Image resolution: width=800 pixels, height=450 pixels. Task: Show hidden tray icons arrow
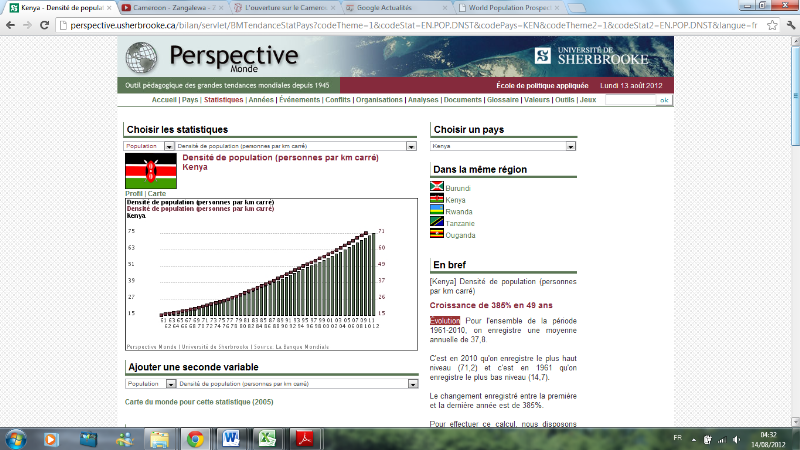pos(694,439)
